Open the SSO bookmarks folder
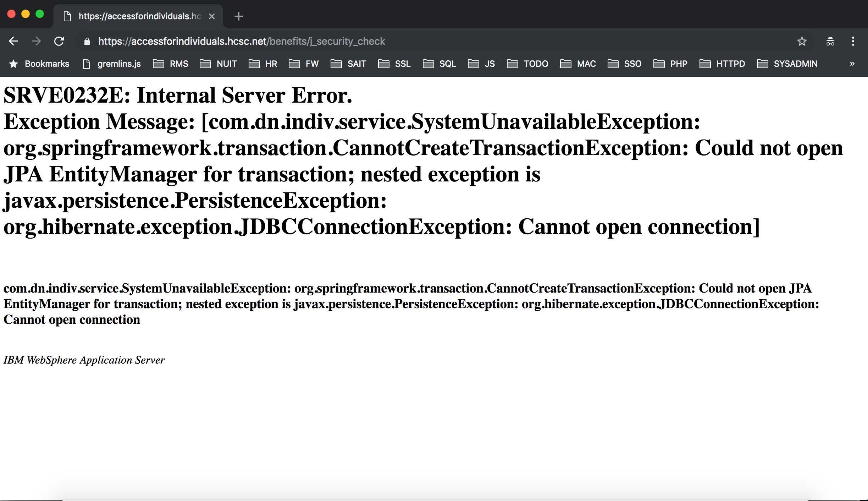This screenshot has width=868, height=501. [625, 64]
